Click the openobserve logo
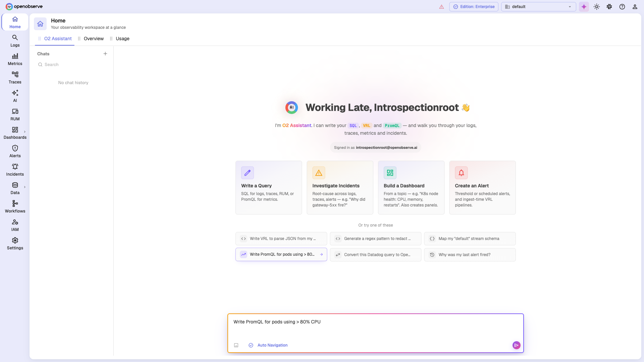The width and height of the screenshot is (644, 362). (x=24, y=6)
